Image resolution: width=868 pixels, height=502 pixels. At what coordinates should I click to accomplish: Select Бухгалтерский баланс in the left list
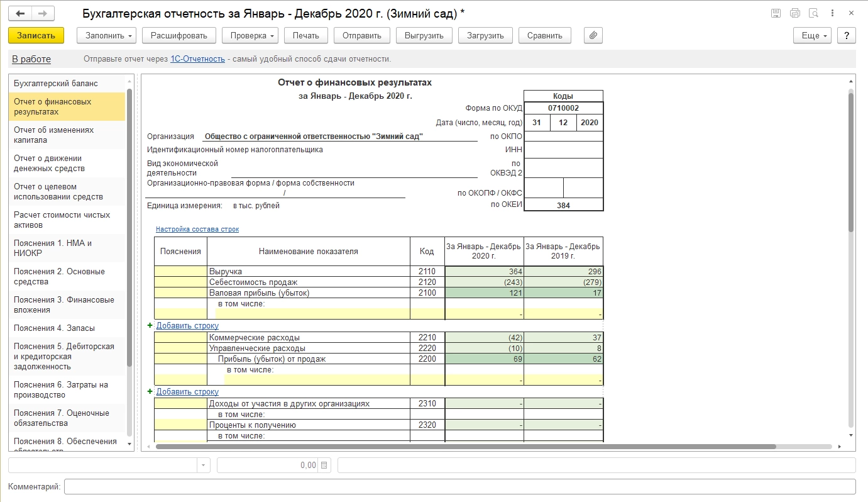pos(56,84)
